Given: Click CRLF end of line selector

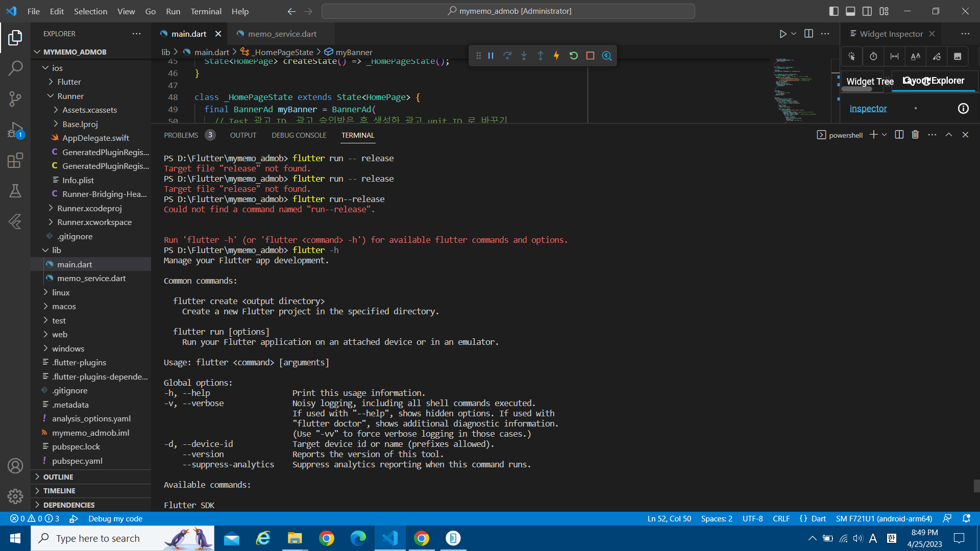Looking at the screenshot, I should (x=781, y=518).
